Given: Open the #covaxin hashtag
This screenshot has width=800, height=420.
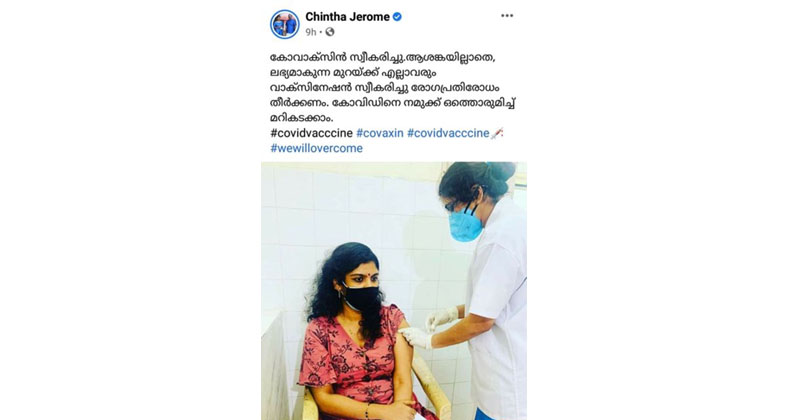Looking at the screenshot, I should 380,133.
